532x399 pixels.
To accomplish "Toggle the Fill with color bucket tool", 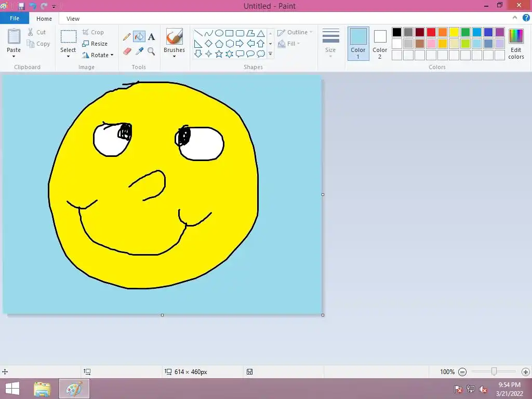I will coord(139,37).
